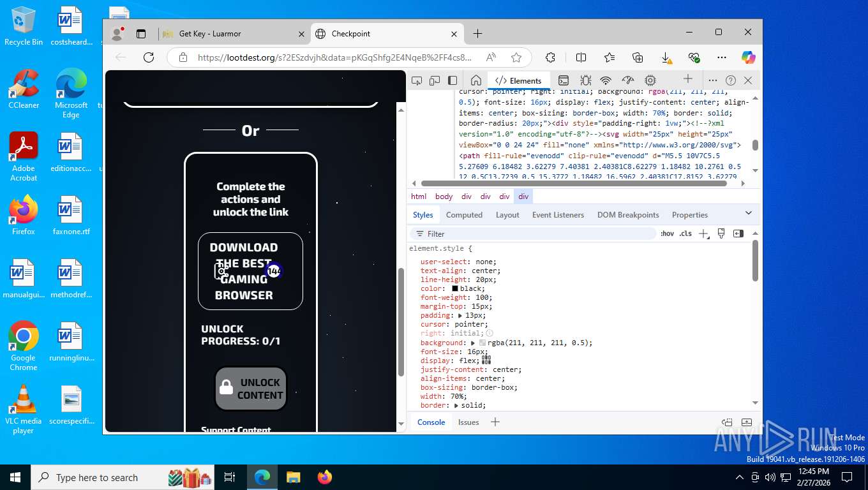
Task: Add this page to favorites star
Action: pyautogui.click(x=516, y=57)
